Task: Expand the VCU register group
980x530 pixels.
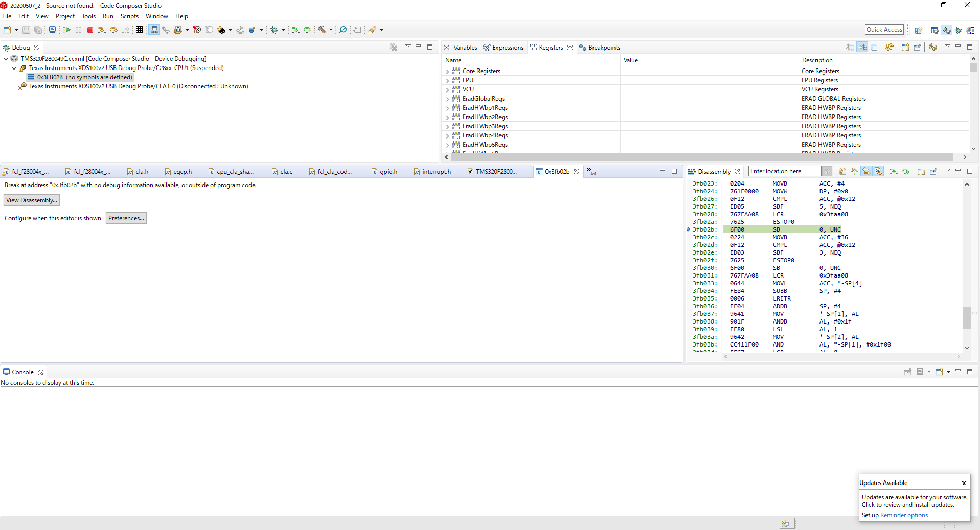Action: click(448, 90)
